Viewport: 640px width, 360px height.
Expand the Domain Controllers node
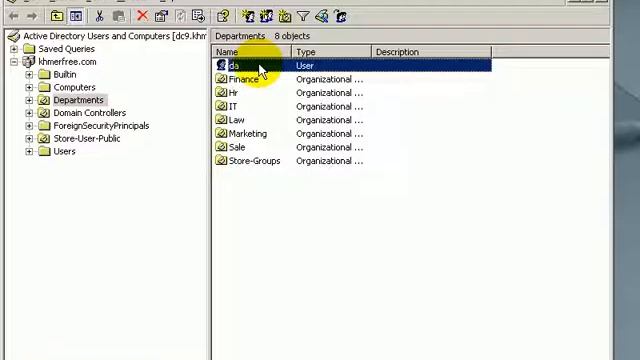(x=29, y=113)
